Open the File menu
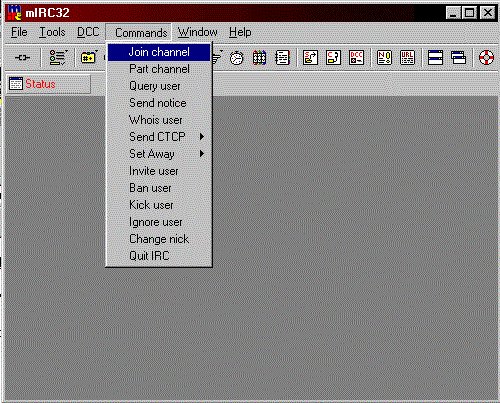This screenshot has height=403, width=500. click(x=19, y=32)
